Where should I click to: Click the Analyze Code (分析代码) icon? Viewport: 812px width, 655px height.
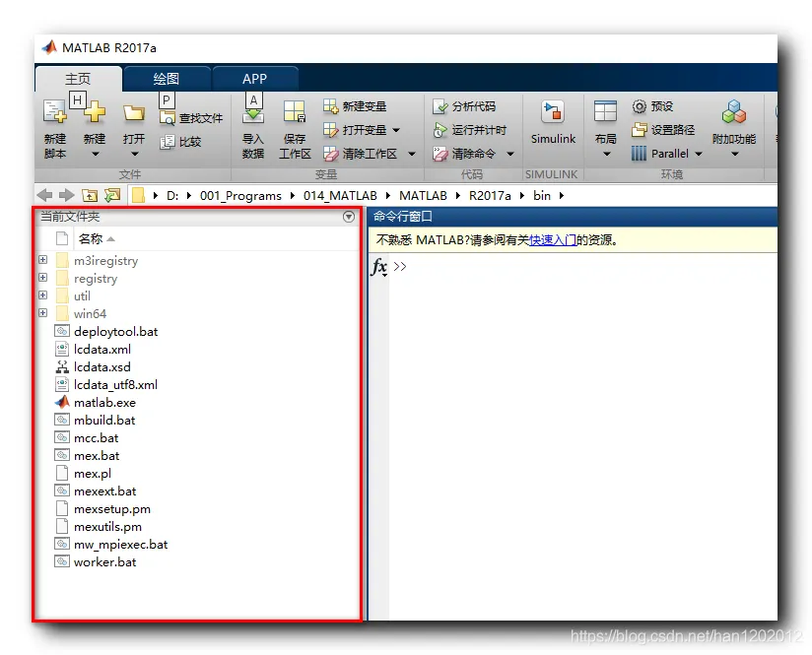440,106
